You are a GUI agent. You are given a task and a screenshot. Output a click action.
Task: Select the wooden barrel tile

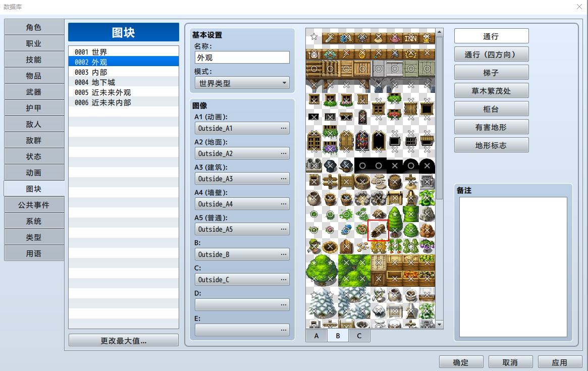[x=395, y=182]
